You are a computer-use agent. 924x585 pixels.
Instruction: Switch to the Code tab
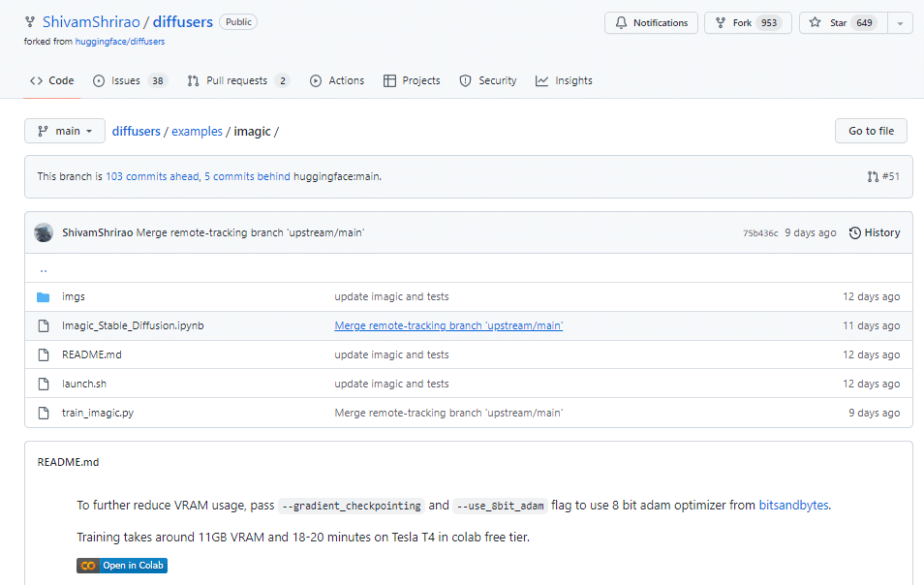[52, 80]
